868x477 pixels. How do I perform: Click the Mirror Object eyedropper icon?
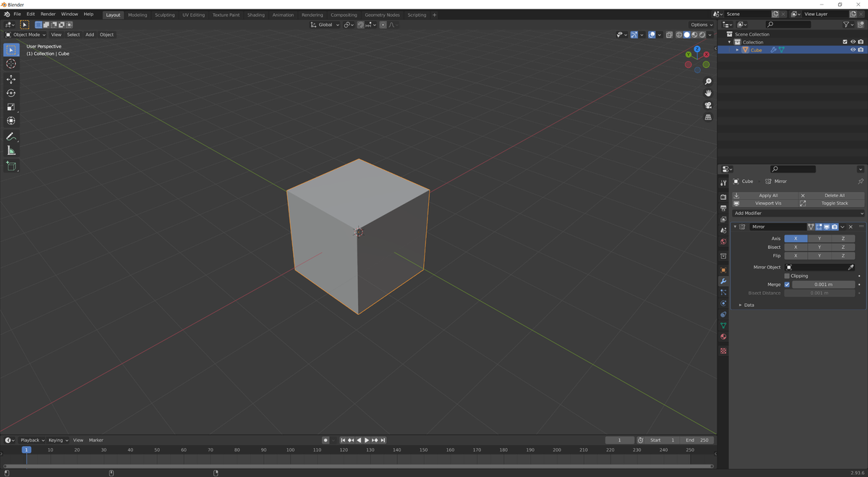tap(851, 267)
